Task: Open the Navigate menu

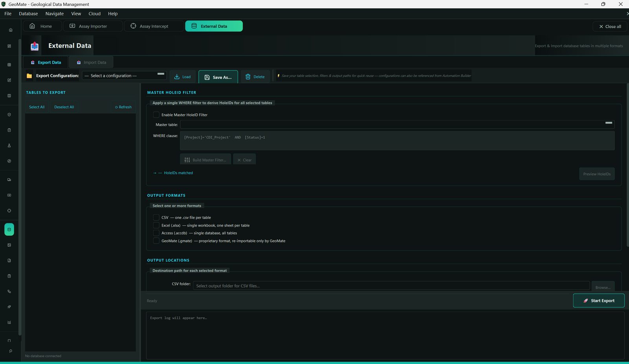Action: point(55,14)
